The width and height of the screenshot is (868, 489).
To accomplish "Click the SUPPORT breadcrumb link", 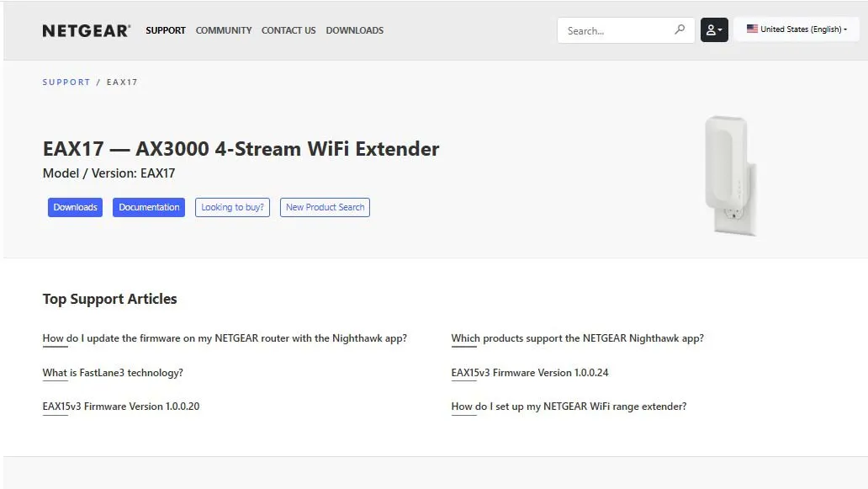I will tap(66, 82).
